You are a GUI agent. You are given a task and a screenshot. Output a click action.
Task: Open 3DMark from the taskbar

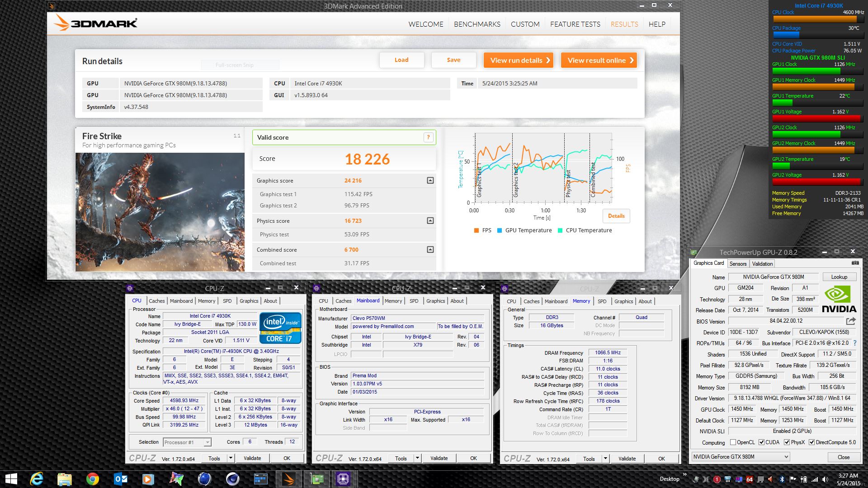(288, 479)
